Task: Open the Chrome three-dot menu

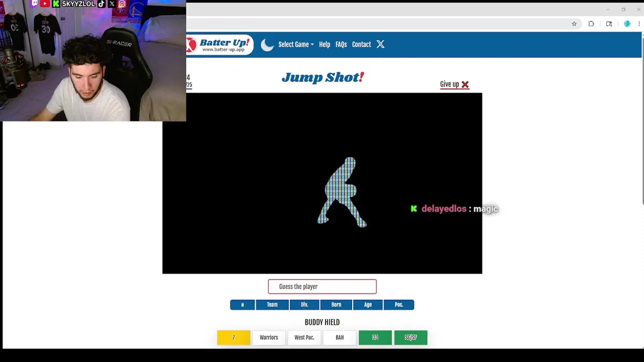Action: (639, 24)
